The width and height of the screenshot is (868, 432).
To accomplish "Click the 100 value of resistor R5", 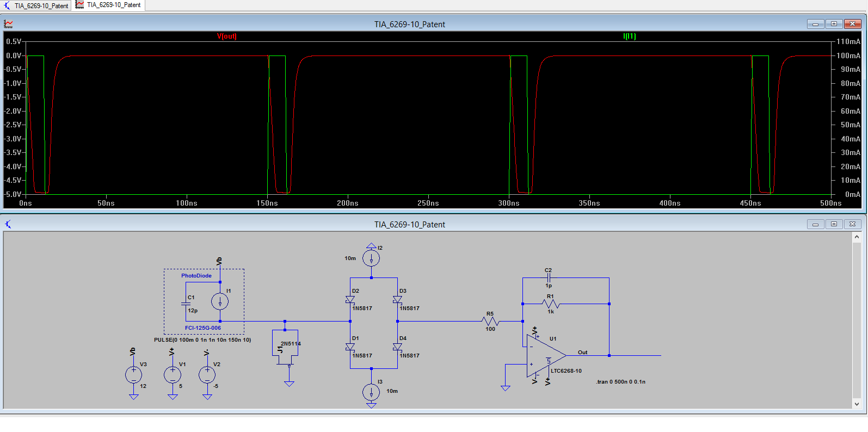I will [x=490, y=329].
